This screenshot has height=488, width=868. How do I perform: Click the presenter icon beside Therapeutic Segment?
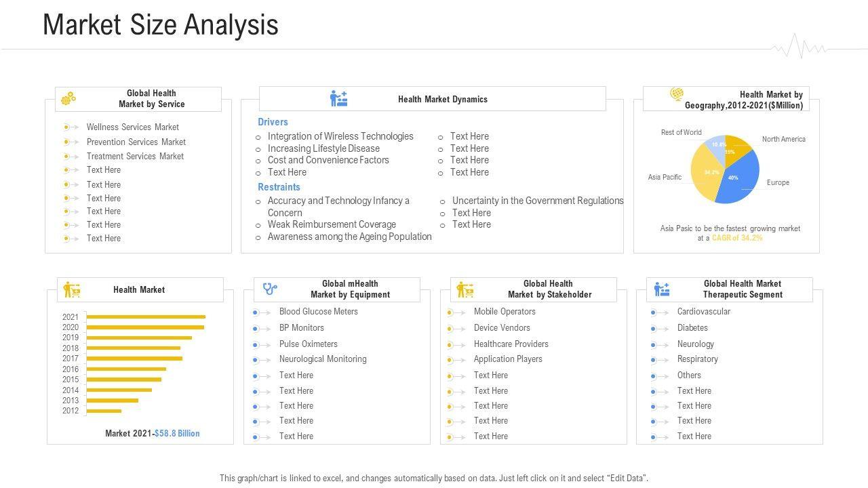click(x=662, y=289)
